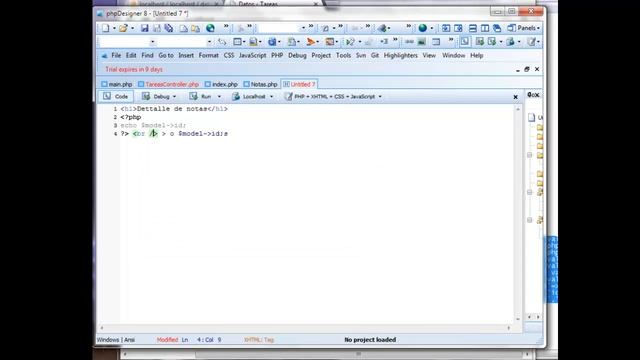Click the vertical split layout icon
640x360 pixels.
tap(485, 28)
